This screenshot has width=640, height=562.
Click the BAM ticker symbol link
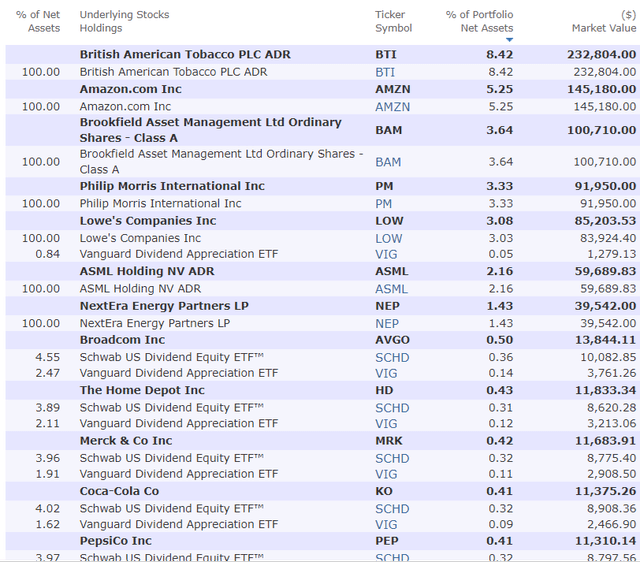[388, 162]
